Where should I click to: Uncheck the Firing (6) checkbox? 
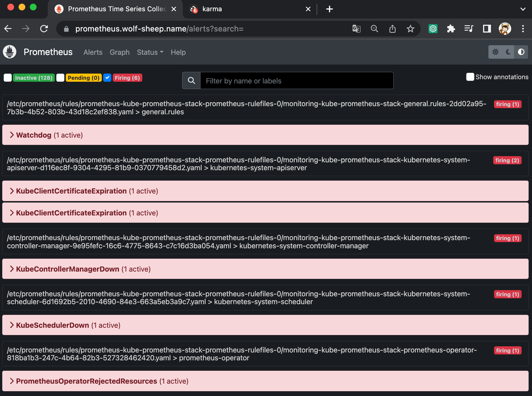tap(107, 78)
